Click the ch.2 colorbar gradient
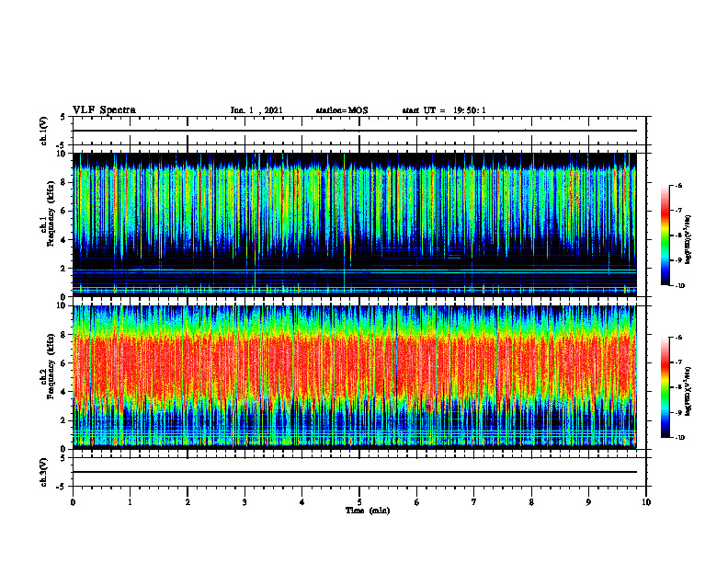 665,387
